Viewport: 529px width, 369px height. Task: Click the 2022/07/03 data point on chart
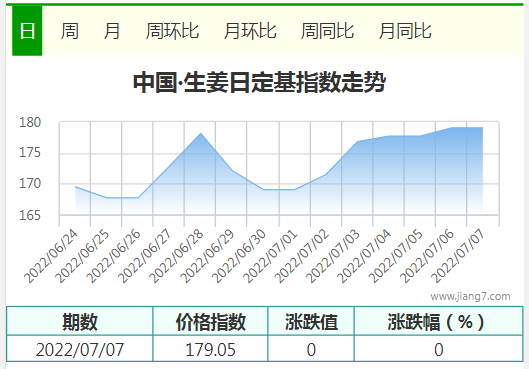(357, 141)
